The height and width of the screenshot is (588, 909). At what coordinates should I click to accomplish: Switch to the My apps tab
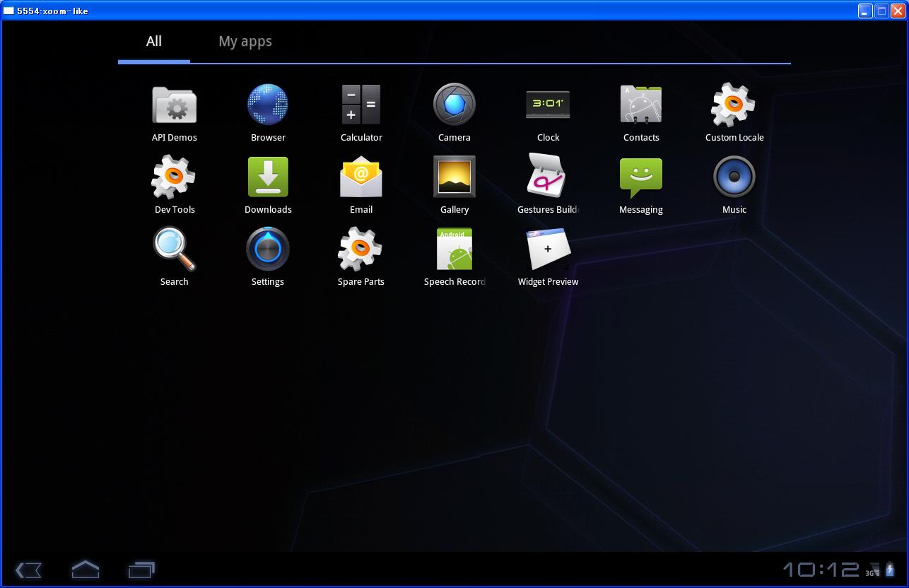click(x=245, y=41)
